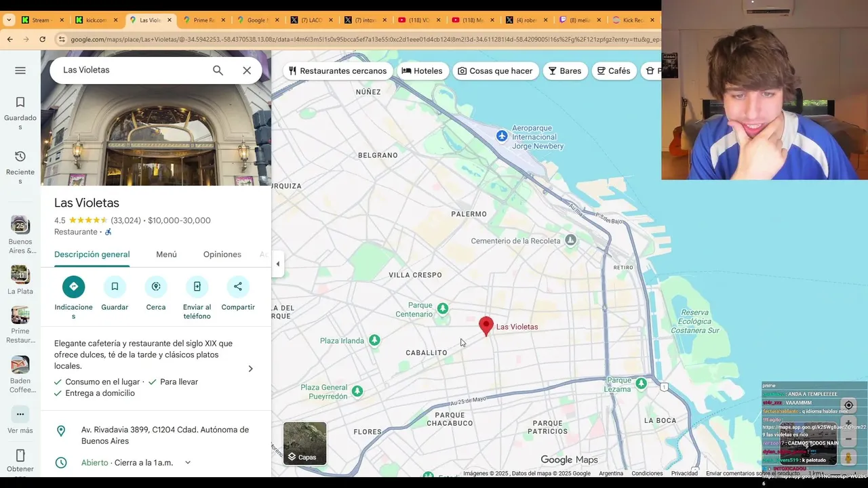Click the Av. Rivadavia 3899 address text
The image size is (868, 488).
(x=165, y=435)
